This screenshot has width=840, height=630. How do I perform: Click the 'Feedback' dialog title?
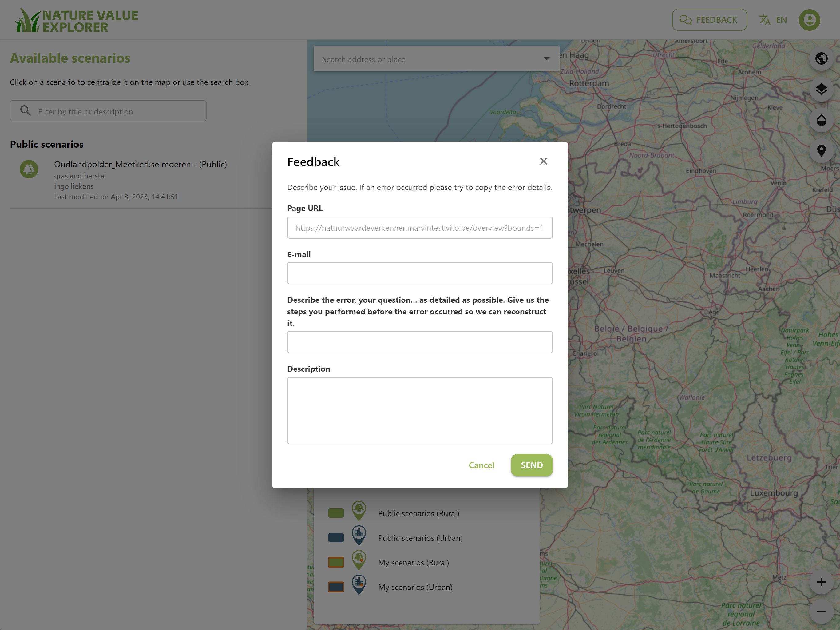(x=313, y=162)
